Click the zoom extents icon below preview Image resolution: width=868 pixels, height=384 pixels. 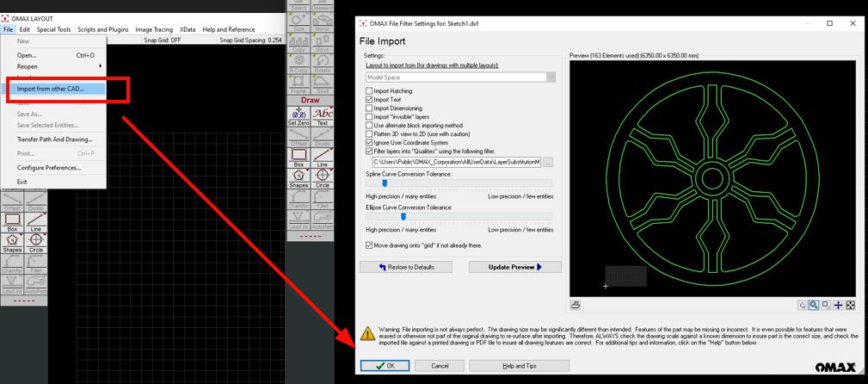(x=850, y=305)
